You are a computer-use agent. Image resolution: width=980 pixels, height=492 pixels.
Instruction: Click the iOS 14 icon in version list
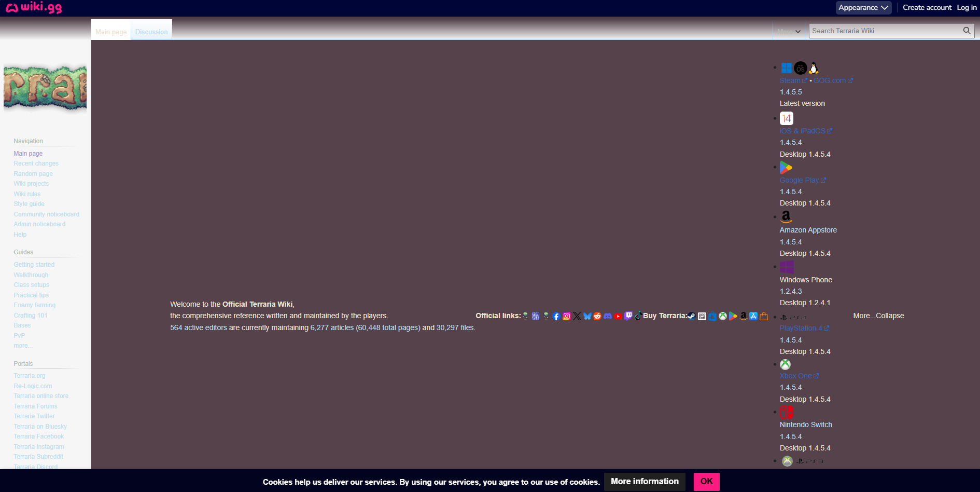(x=787, y=118)
